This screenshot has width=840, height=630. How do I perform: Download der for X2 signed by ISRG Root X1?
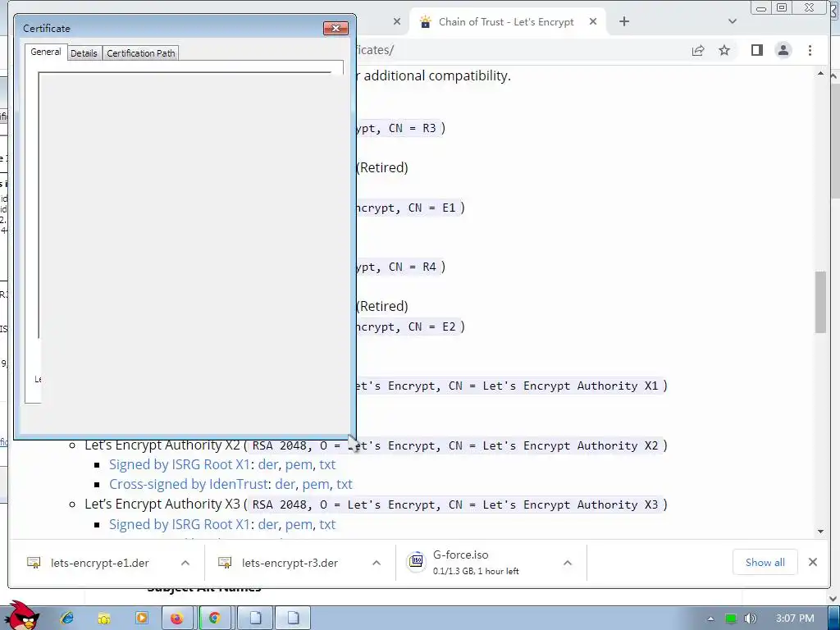coord(268,464)
